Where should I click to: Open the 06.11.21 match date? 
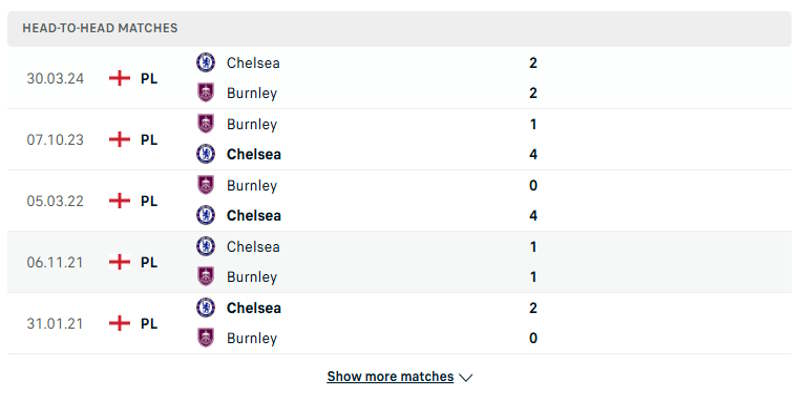tap(55, 262)
